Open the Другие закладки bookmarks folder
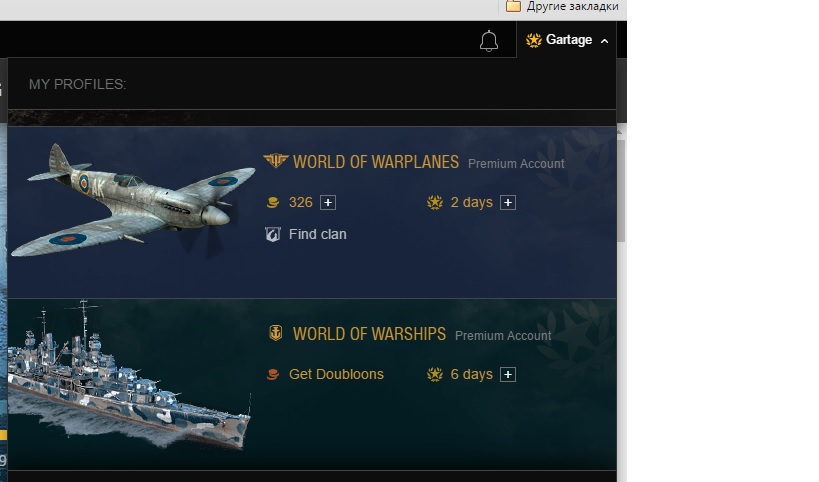Image resolution: width=819 pixels, height=482 pixels. [x=563, y=6]
